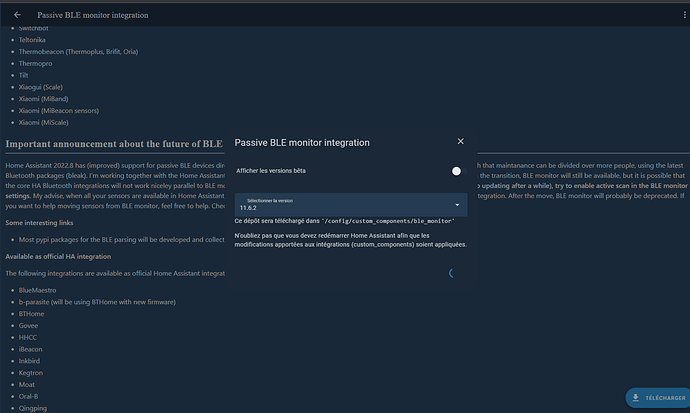Click the 'BTHome' list item

coord(31,314)
